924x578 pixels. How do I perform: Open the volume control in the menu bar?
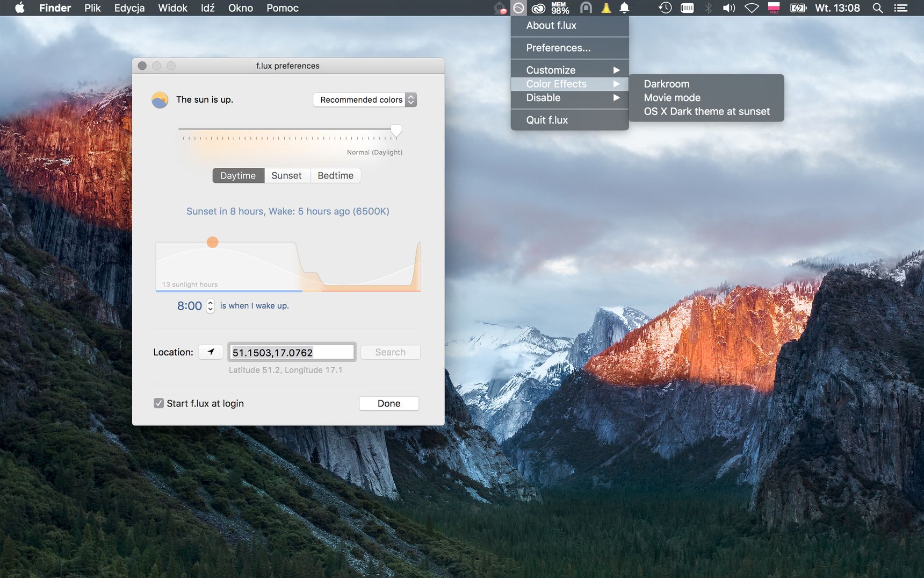729,8
